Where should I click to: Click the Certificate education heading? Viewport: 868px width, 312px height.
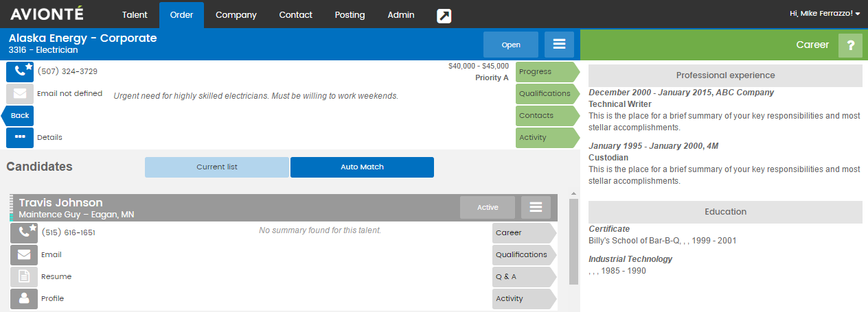tap(609, 229)
